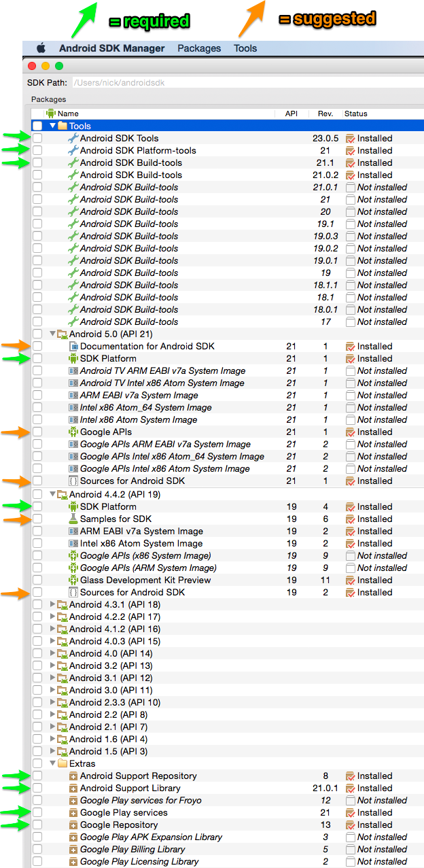The width and height of the screenshot is (424, 868).
Task: Collapse the Extras folder
Action: click(52, 763)
